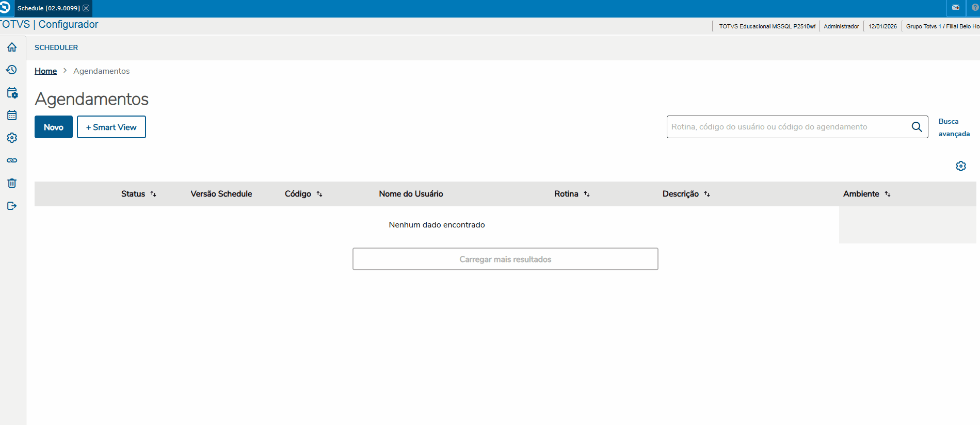The height and width of the screenshot is (425, 980).
Task: Click the Versão Schedule column header
Action: tap(221, 194)
